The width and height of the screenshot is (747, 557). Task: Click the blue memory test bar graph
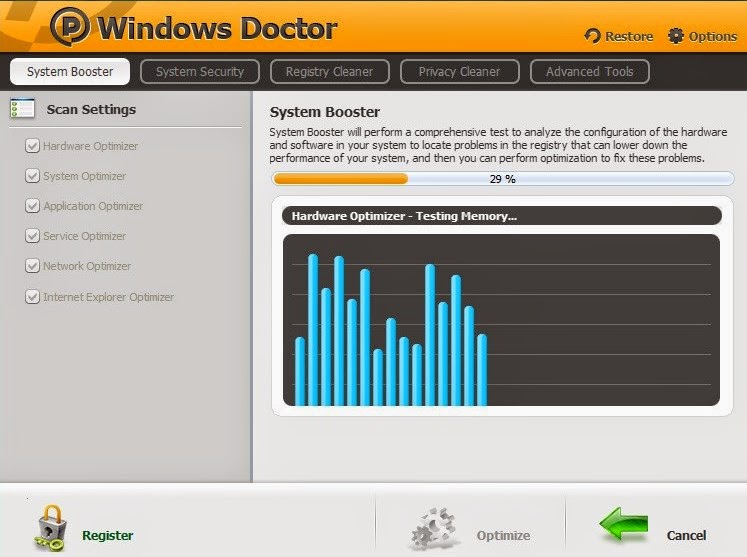[501, 320]
